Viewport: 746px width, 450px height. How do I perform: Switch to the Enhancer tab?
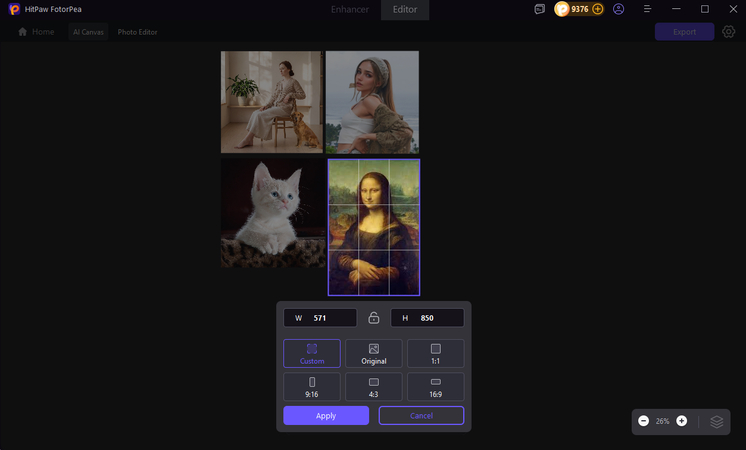(350, 10)
